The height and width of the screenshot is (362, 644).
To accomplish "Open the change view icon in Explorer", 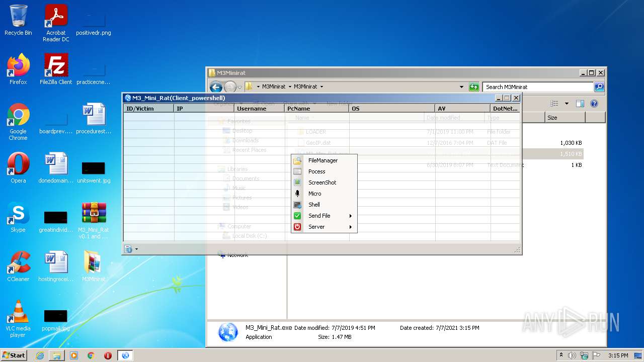I will [x=554, y=104].
